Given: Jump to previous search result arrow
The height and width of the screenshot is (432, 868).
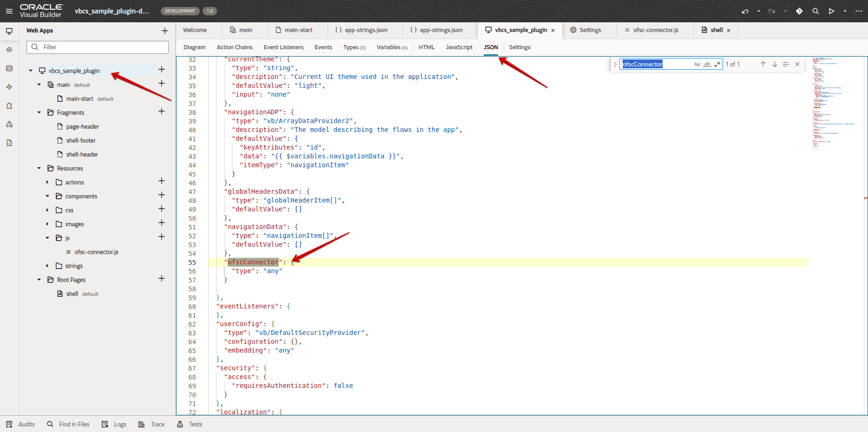Looking at the screenshot, I should pyautogui.click(x=763, y=64).
